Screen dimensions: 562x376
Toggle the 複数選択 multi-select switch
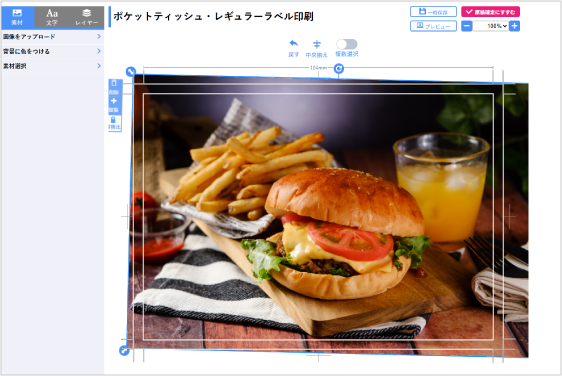coord(347,44)
